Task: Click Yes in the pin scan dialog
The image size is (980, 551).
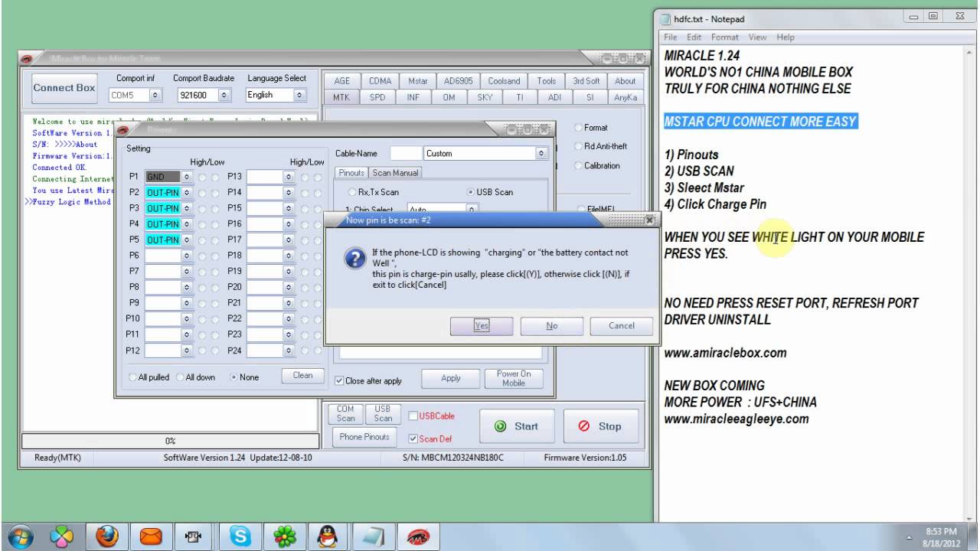Action: coord(481,325)
